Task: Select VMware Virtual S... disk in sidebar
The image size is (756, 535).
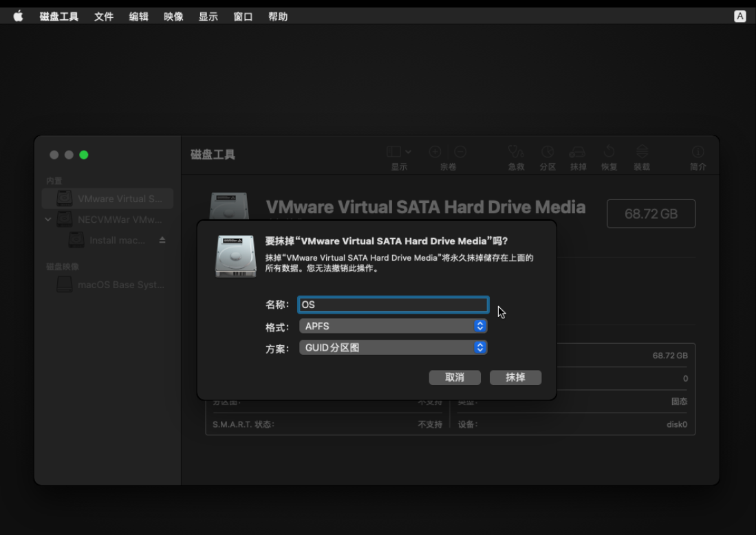Action: pyautogui.click(x=107, y=199)
